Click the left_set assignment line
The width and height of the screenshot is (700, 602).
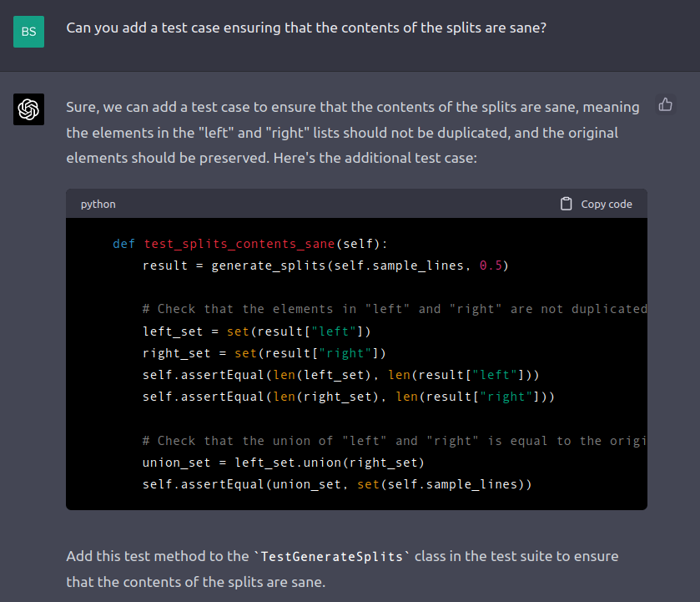tap(256, 331)
